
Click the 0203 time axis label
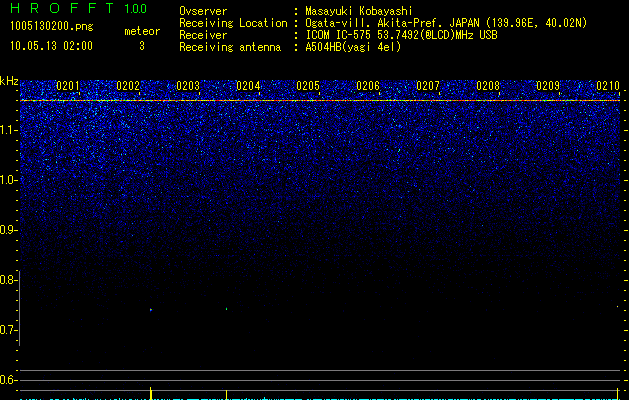pyautogui.click(x=188, y=86)
